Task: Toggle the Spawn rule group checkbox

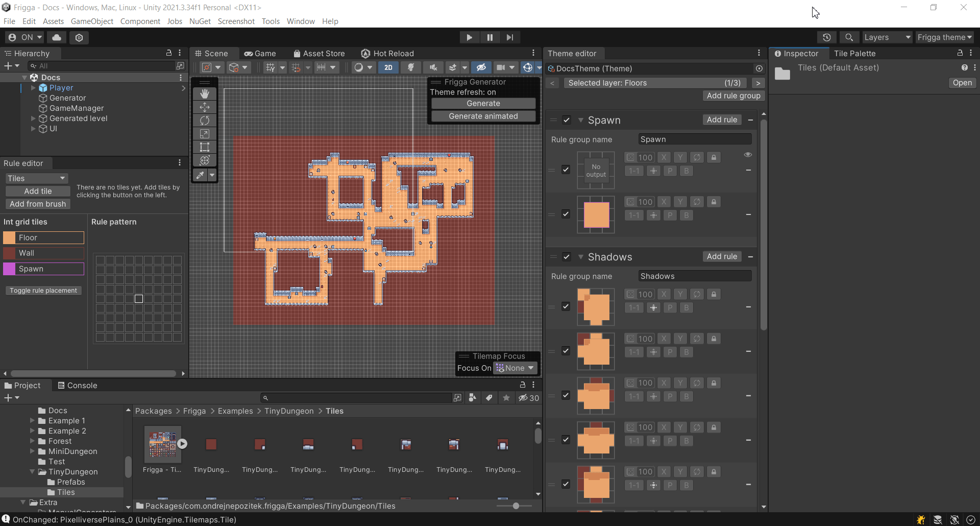Action: click(566, 120)
